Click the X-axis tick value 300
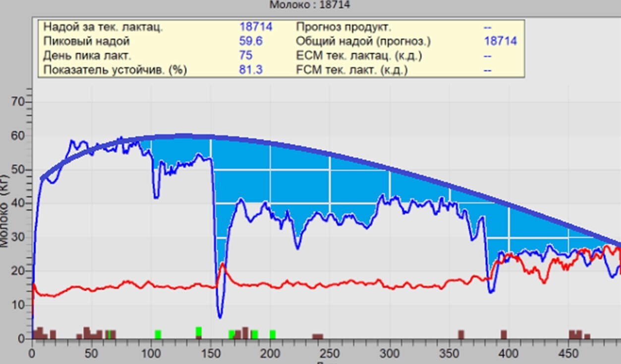621x364 pixels. [x=389, y=354]
